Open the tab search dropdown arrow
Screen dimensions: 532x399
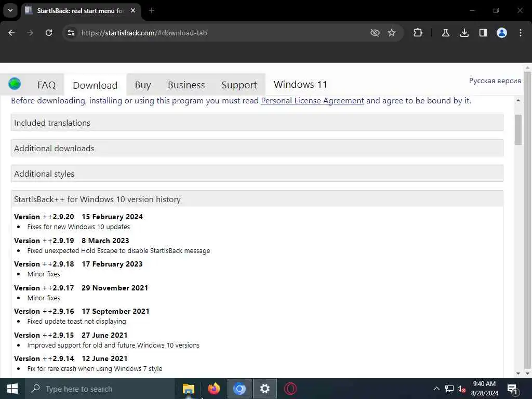coord(10,10)
